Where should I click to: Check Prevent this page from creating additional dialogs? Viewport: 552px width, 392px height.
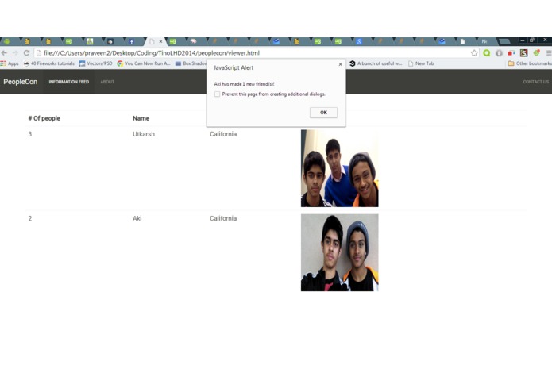point(217,94)
